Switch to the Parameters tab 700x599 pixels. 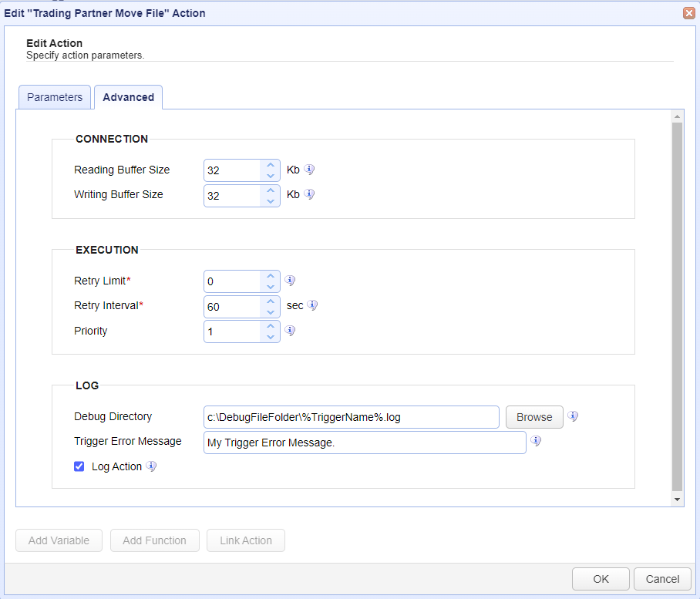(x=55, y=97)
